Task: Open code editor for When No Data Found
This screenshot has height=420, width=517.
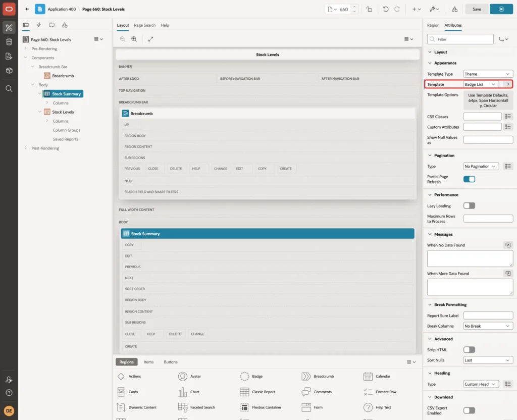Action: point(508,245)
